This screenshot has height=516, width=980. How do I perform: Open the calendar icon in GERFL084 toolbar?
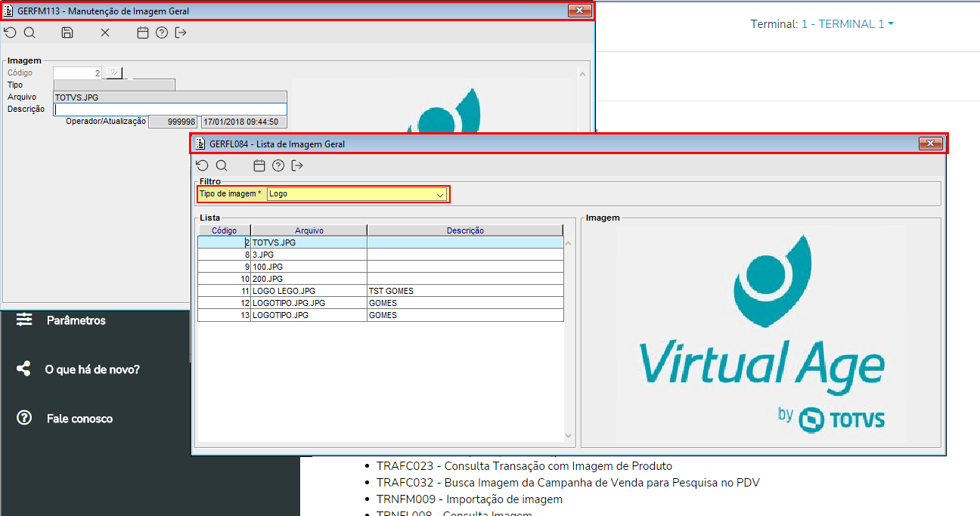[259, 165]
